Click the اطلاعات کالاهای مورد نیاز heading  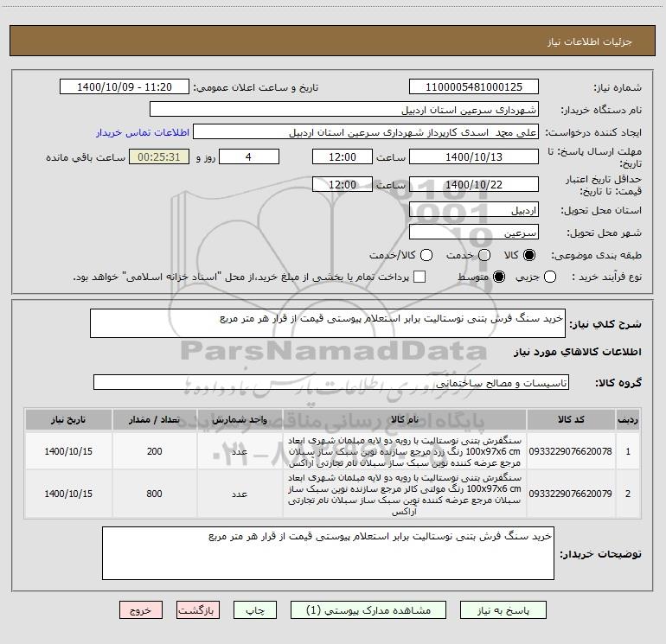pyautogui.click(x=577, y=352)
